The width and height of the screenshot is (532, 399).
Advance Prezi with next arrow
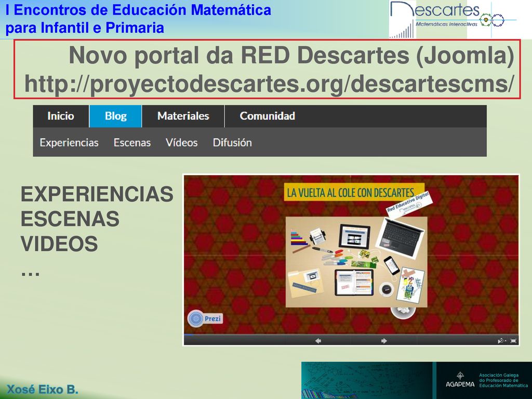(384, 341)
